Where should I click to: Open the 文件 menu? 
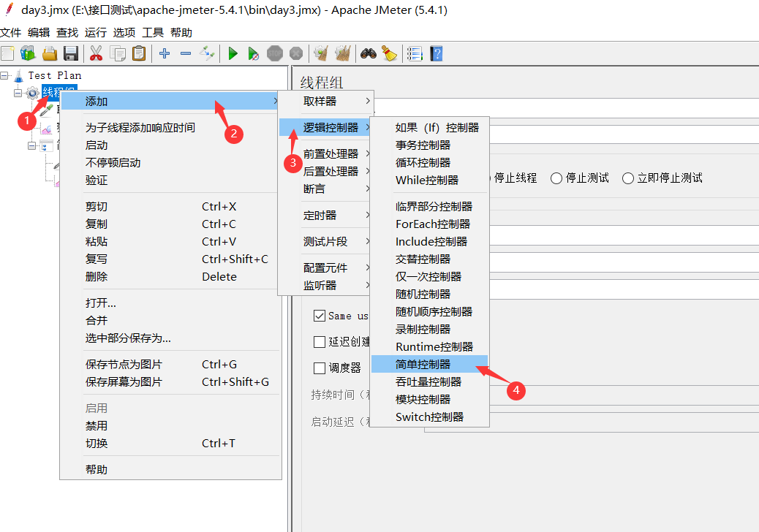point(11,32)
